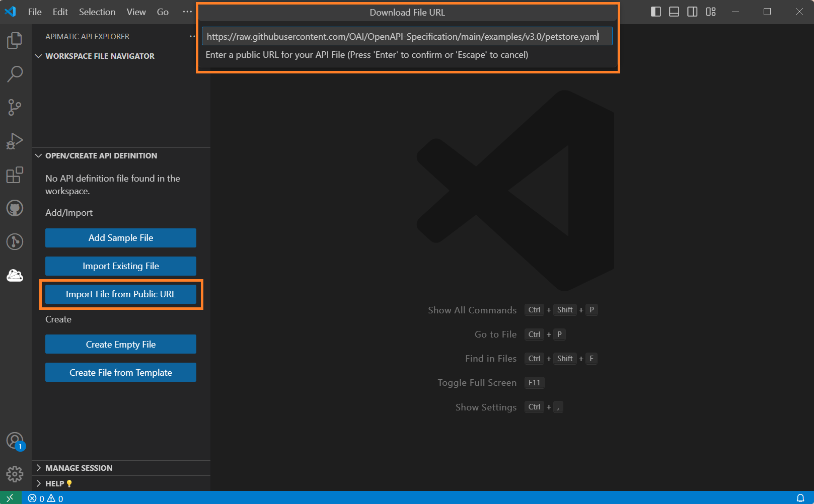This screenshot has height=504, width=814.
Task: Open the File menu
Action: [35, 12]
